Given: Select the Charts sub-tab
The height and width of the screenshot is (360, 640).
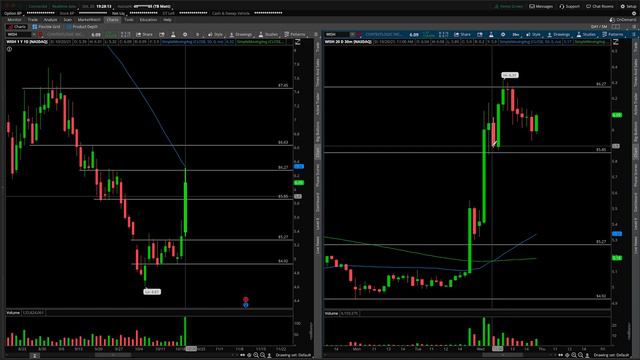Looking at the screenshot, I should coord(17,27).
